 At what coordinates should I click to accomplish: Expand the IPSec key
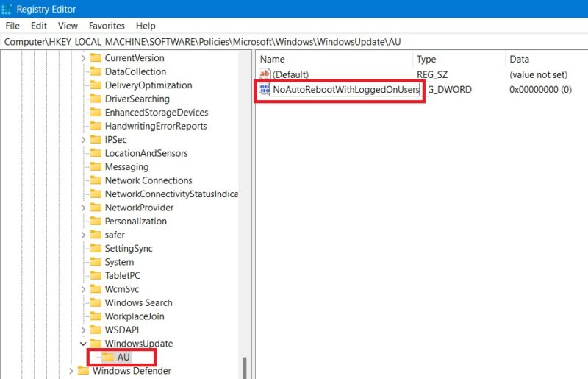click(x=83, y=140)
